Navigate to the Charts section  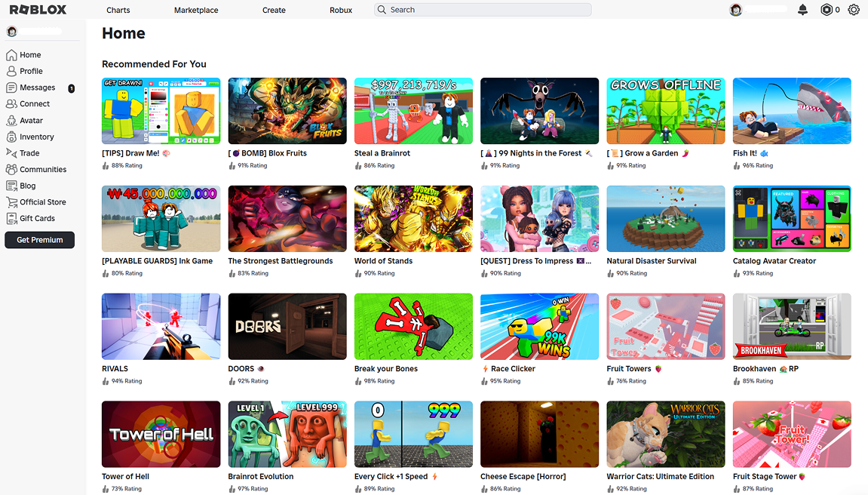point(118,10)
